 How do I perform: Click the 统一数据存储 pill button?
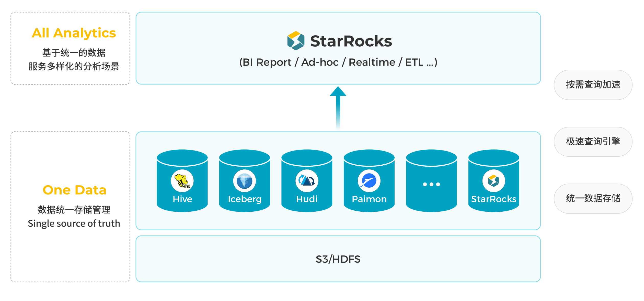(593, 198)
